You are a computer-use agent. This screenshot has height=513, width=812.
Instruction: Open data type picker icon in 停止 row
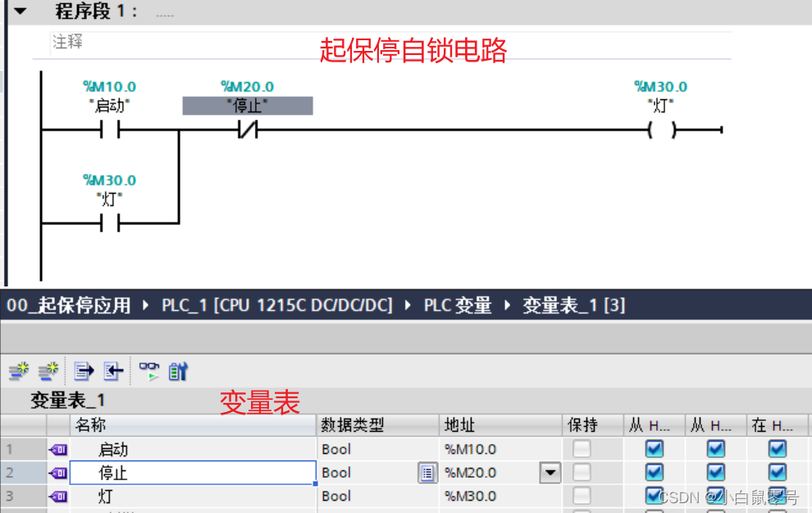427,473
